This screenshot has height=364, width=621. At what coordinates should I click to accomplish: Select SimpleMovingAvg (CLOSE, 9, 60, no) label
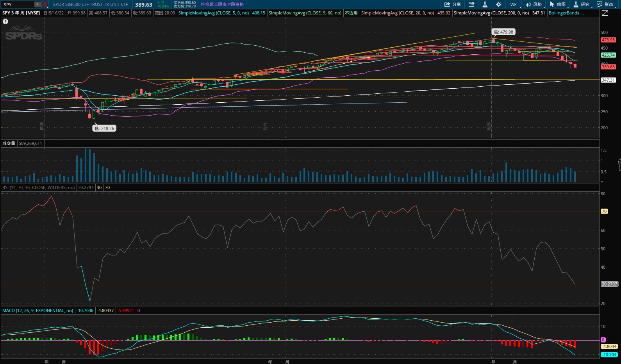pyautogui.click(x=305, y=13)
